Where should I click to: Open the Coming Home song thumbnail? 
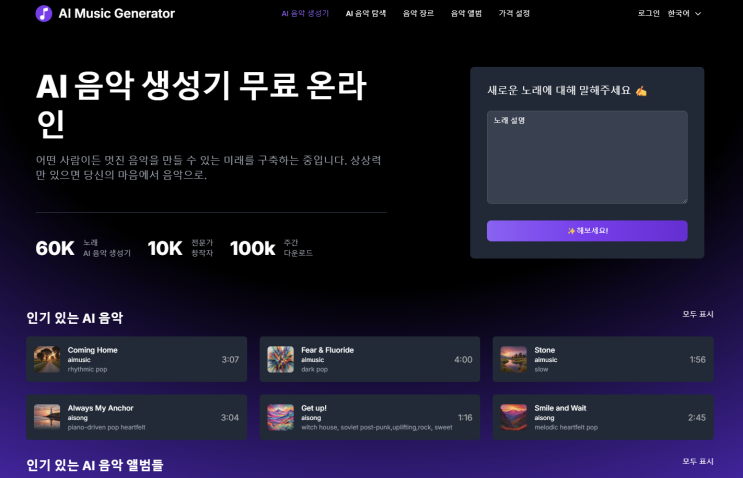47,359
